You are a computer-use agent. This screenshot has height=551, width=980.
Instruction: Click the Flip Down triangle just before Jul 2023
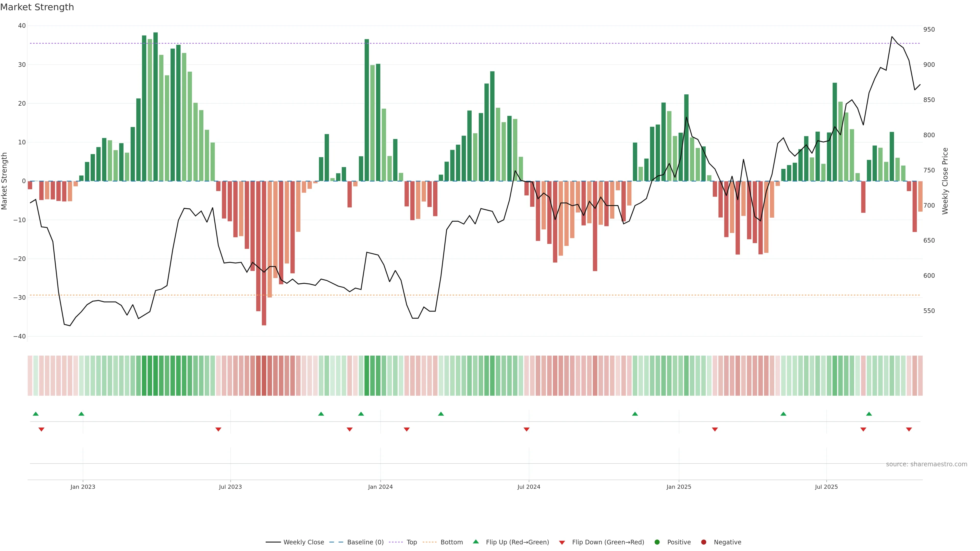(218, 429)
